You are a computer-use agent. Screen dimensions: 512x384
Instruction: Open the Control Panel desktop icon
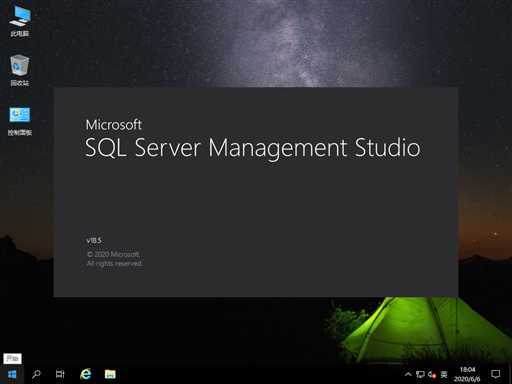pyautogui.click(x=20, y=121)
